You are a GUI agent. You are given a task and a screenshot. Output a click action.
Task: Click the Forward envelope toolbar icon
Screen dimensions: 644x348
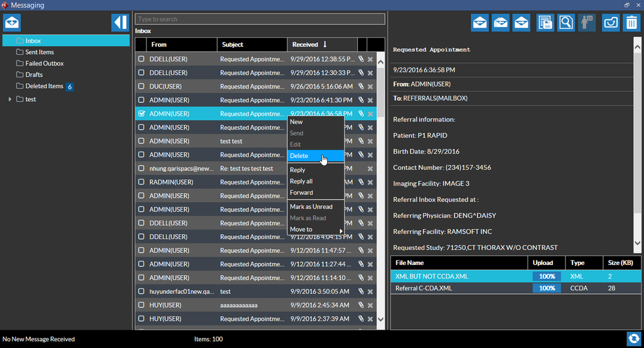(521, 23)
